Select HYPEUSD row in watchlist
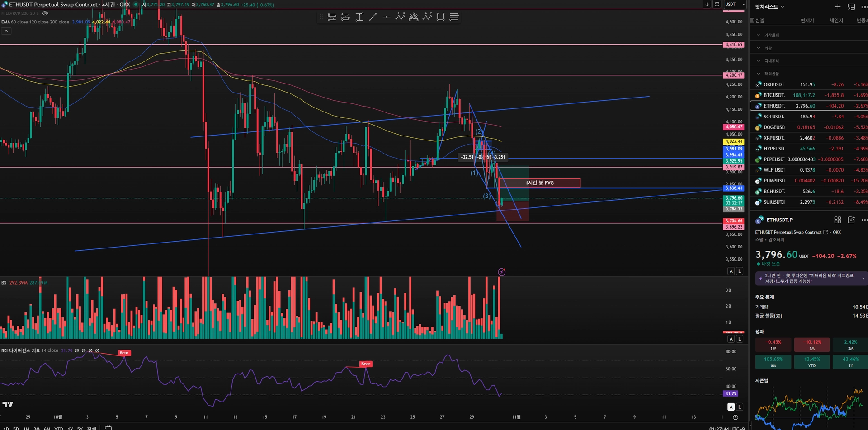The width and height of the screenshot is (868, 430). point(809,149)
